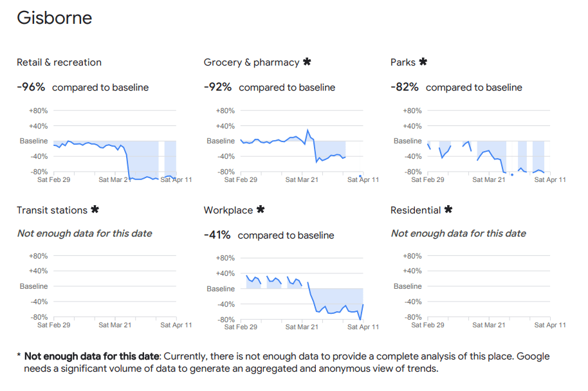This screenshot has height=391, width=588.
Task: Click the isolated data point in the Grocery chart
Action: [x=360, y=175]
